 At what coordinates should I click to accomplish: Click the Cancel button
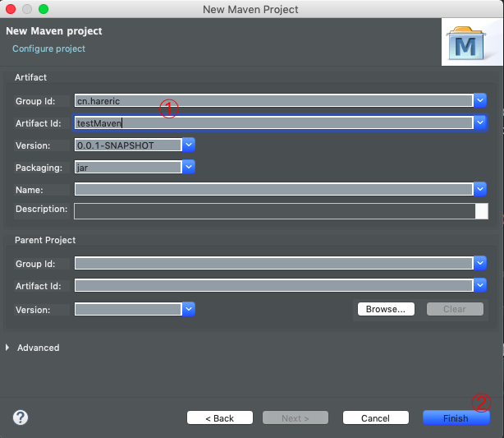click(x=376, y=418)
